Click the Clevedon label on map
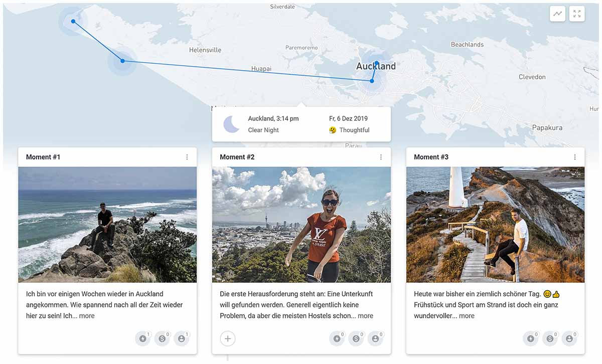 coord(532,77)
